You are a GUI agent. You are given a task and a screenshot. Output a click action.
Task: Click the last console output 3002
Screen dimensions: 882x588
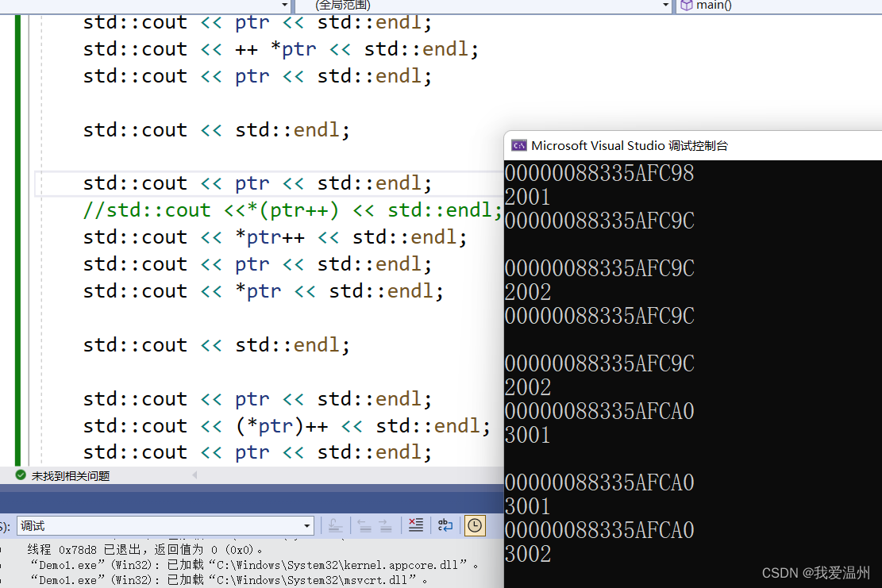(527, 554)
